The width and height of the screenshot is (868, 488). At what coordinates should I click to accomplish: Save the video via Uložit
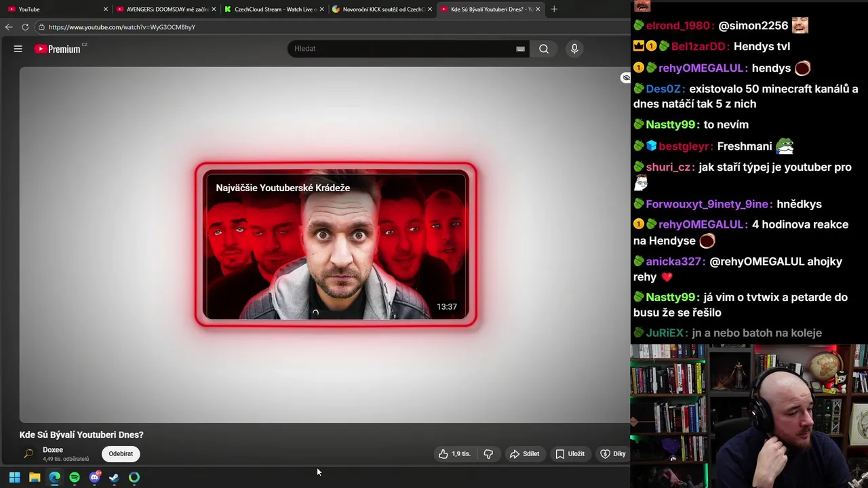[570, 454]
